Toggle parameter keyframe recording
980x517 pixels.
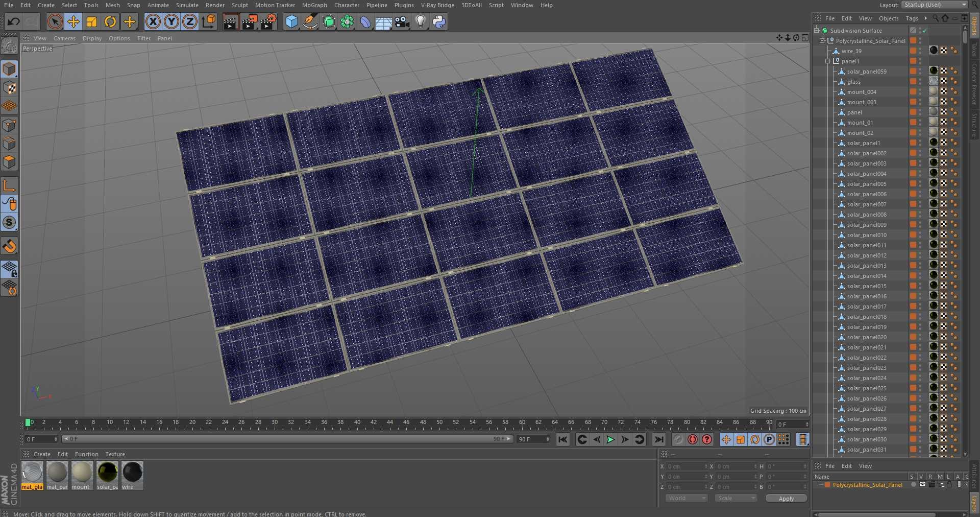(x=769, y=439)
